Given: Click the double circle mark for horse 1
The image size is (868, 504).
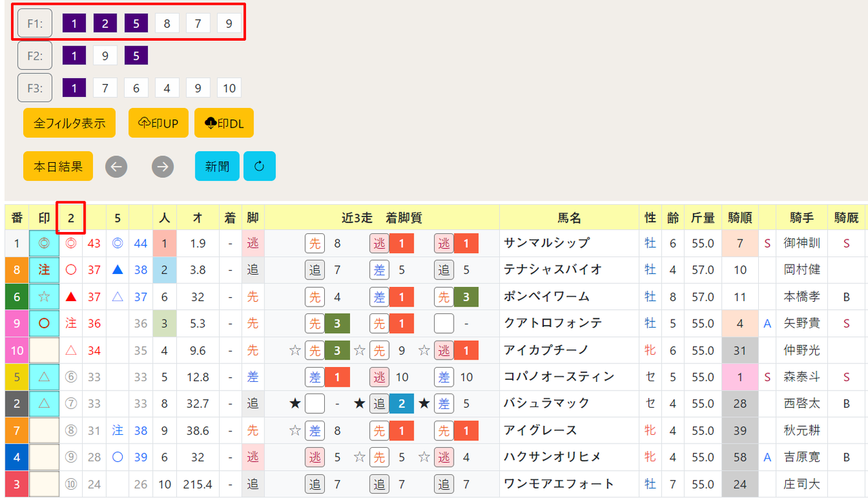Looking at the screenshot, I should click(44, 243).
